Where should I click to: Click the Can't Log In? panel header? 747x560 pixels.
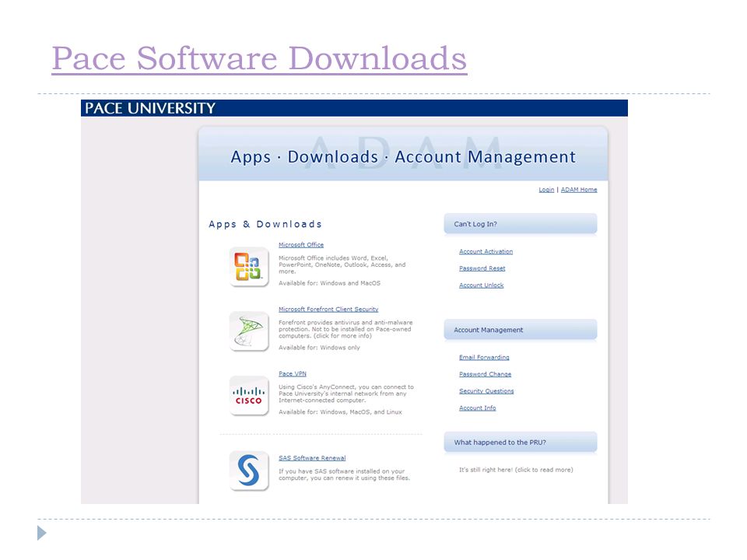pyautogui.click(x=521, y=224)
